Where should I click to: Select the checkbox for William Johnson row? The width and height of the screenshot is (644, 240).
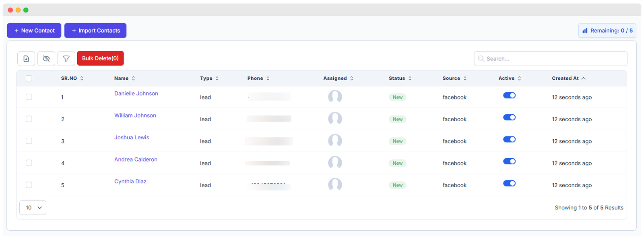coord(29,119)
